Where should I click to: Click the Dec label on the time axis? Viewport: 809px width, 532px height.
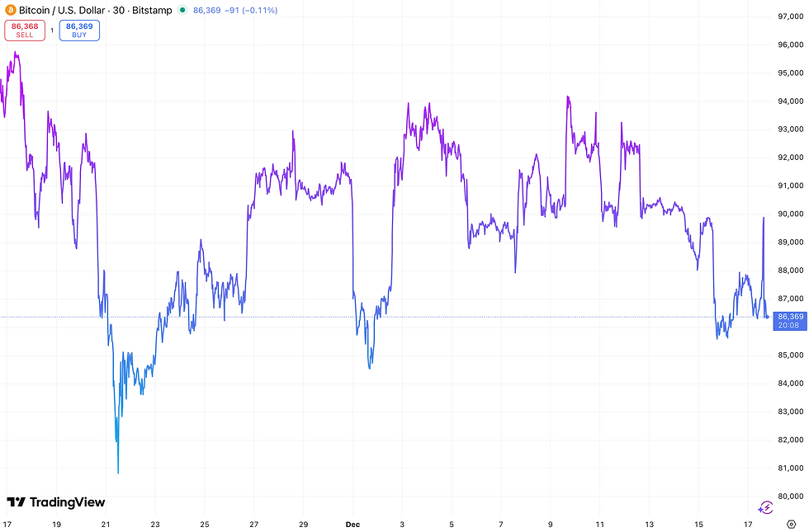[353, 524]
